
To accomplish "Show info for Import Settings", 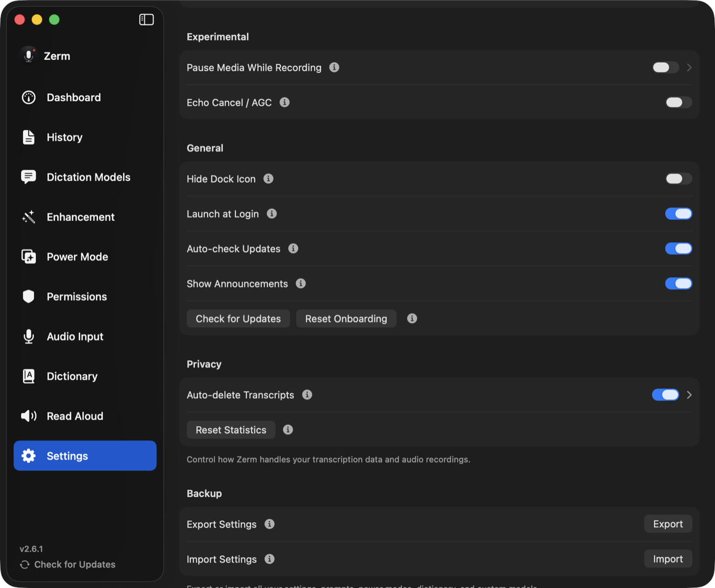I will tap(270, 559).
